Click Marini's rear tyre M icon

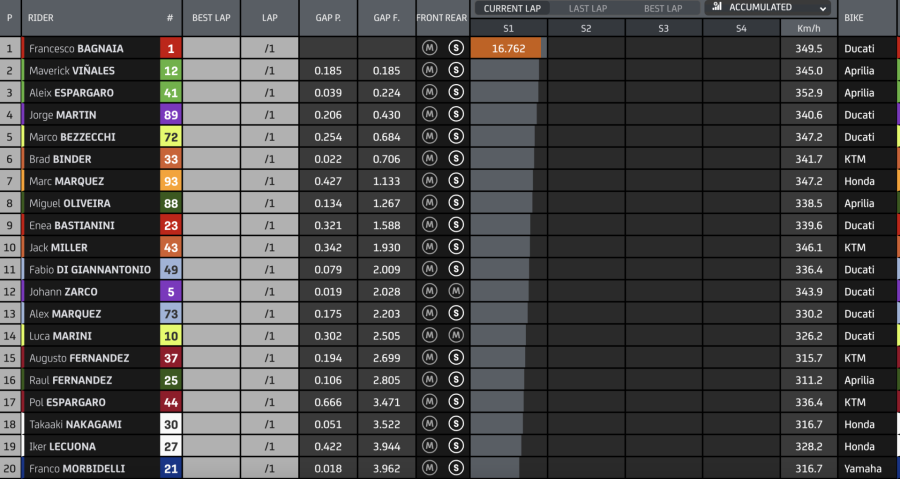pyautogui.click(x=456, y=335)
